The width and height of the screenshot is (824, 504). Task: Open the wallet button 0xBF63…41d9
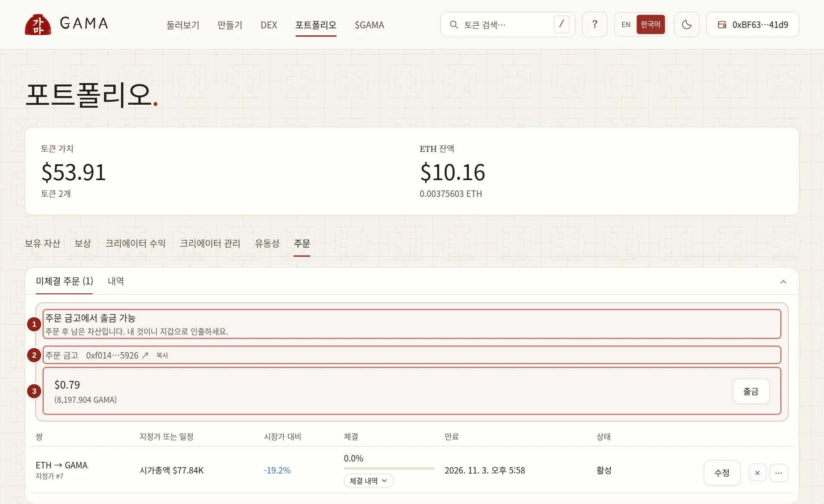tap(753, 24)
